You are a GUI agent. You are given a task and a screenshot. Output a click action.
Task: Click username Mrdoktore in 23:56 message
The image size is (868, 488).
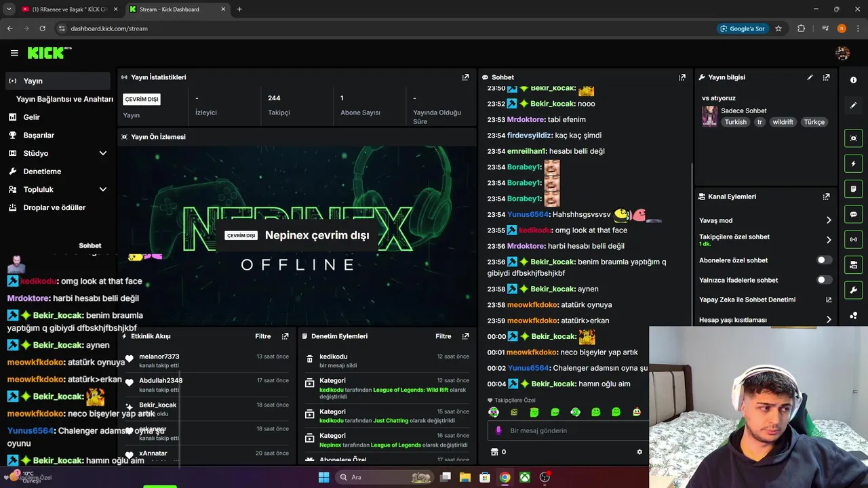[x=526, y=246]
